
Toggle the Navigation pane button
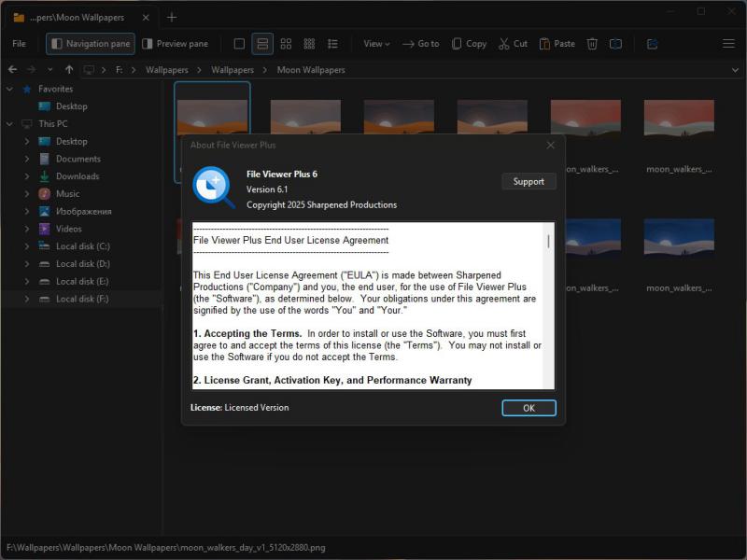pyautogui.click(x=91, y=44)
